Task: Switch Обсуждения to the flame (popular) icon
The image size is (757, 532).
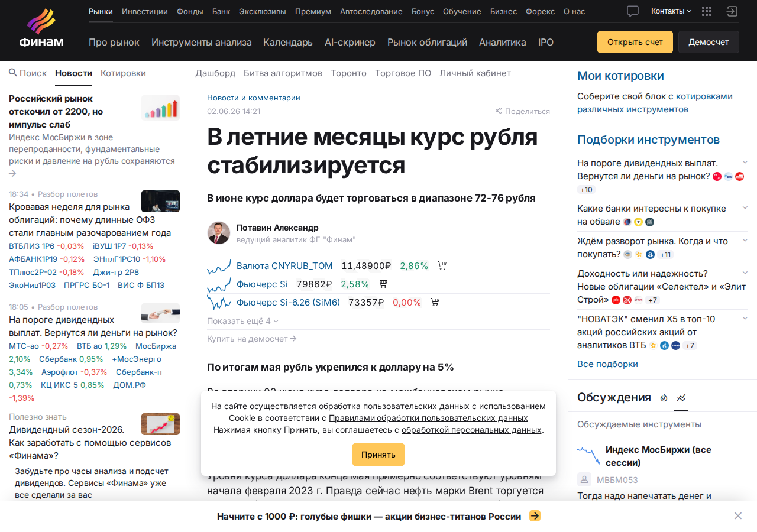Action: pos(664,398)
